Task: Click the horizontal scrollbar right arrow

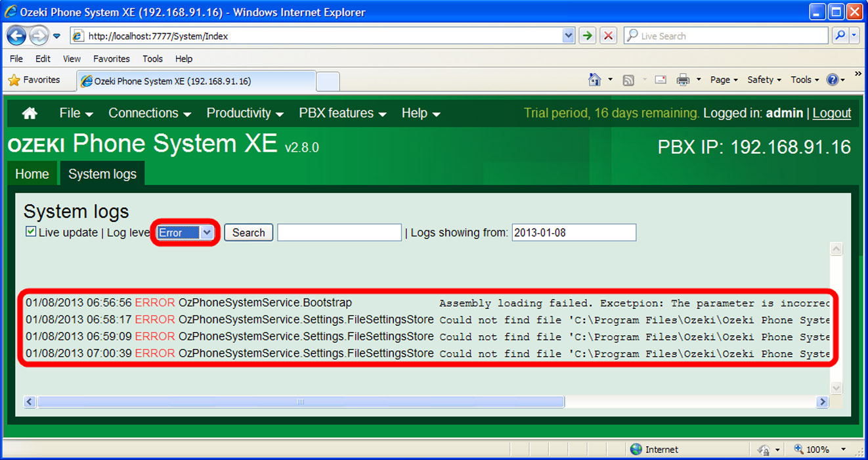Action: (822, 402)
